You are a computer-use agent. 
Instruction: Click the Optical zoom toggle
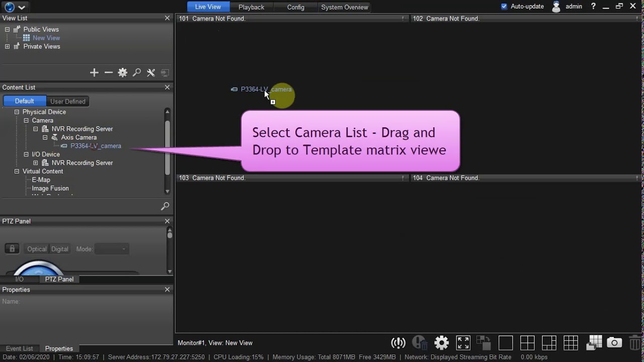(x=37, y=249)
